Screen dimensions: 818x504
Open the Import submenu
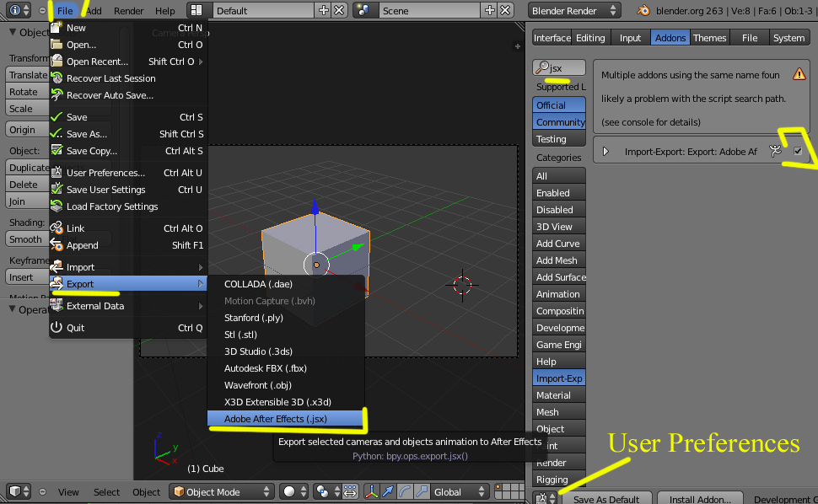(127, 267)
